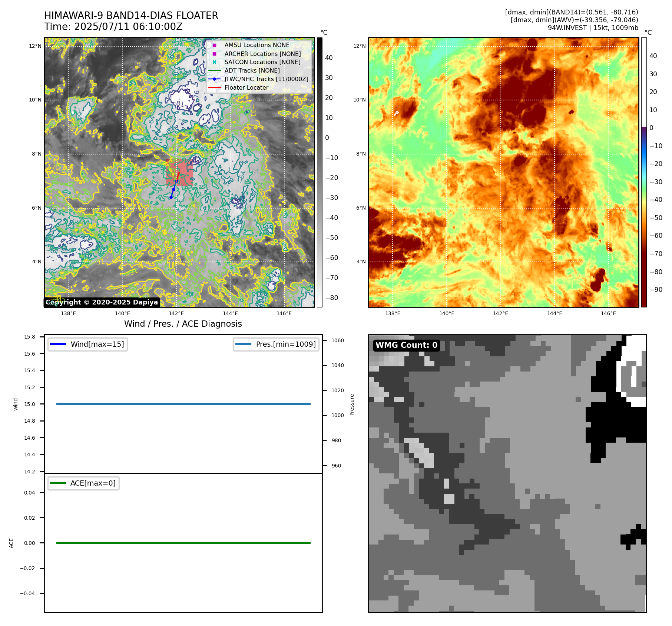Screen dimensions: 672x626
Task: Click the green ADT Tracks legend line
Action: click(214, 70)
